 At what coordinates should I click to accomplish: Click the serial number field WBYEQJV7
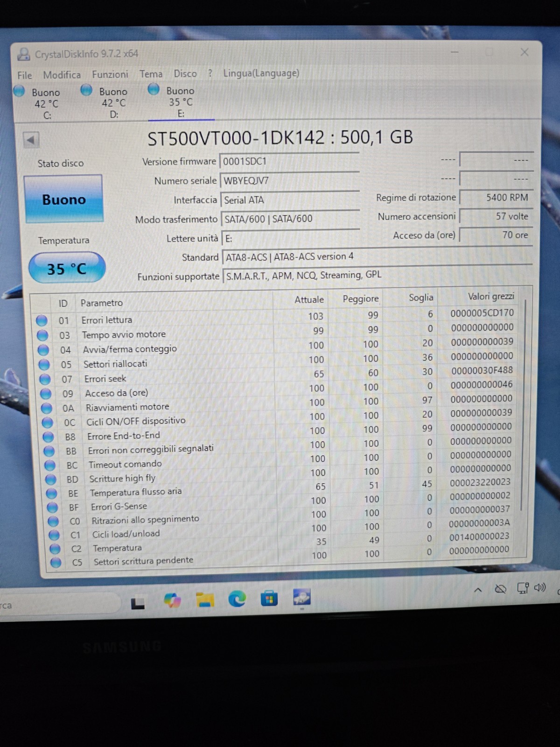(x=289, y=180)
